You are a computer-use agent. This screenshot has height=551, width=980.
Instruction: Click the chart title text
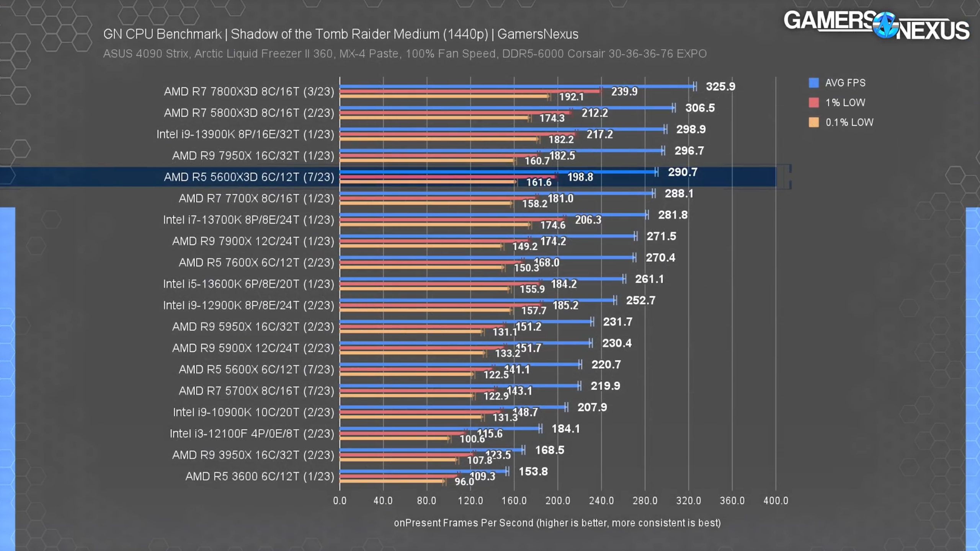(340, 34)
